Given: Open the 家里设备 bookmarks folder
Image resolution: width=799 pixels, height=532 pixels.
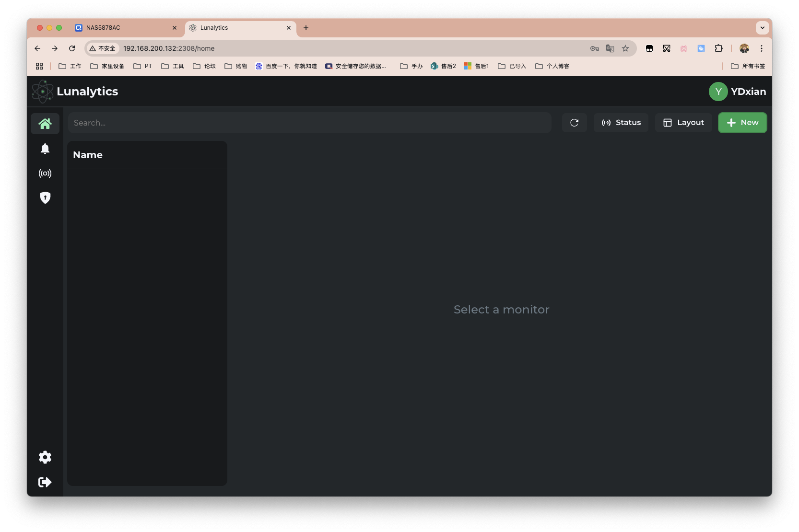Looking at the screenshot, I should click(107, 66).
